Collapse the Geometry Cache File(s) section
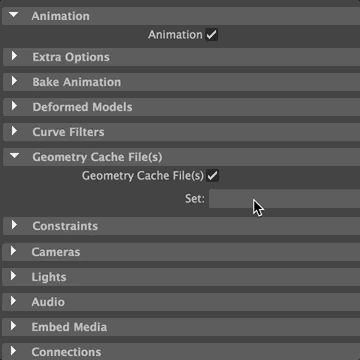360x360 pixels. 14,156
